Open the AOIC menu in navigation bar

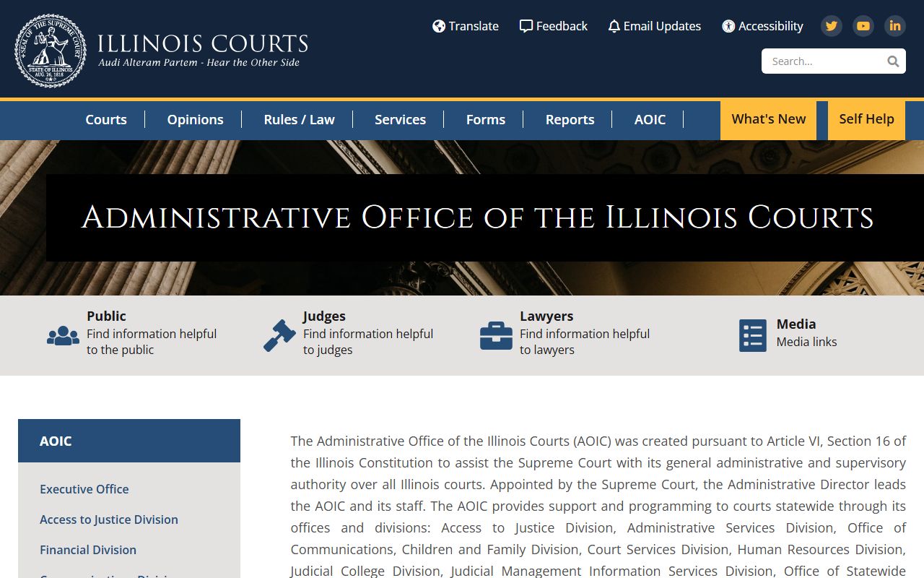650,120
